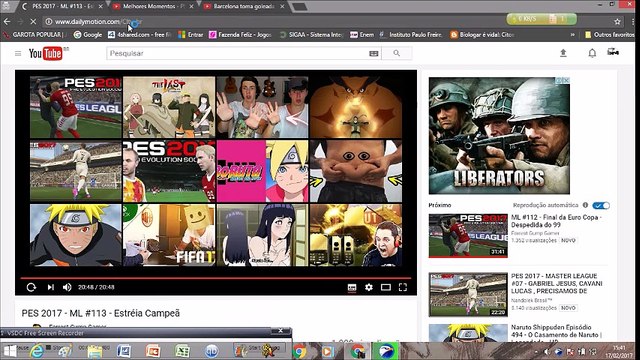
Task: Open Internet Explorer from taskbar
Action: click(37, 351)
